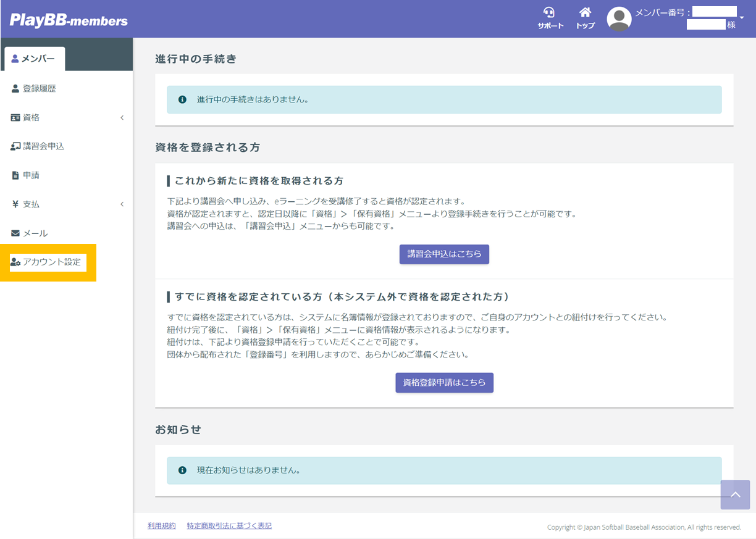Expand the 資格 submenu chevron
Image resolution: width=756 pixels, height=539 pixels.
122,117
